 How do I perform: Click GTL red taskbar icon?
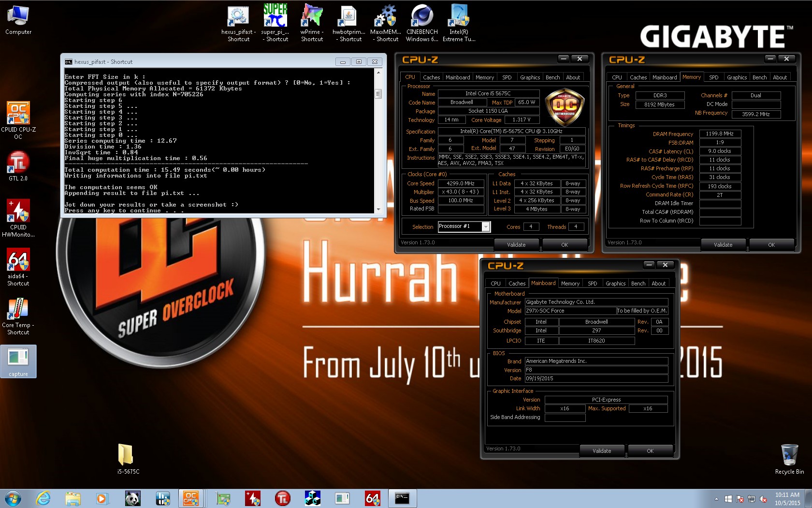[283, 498]
